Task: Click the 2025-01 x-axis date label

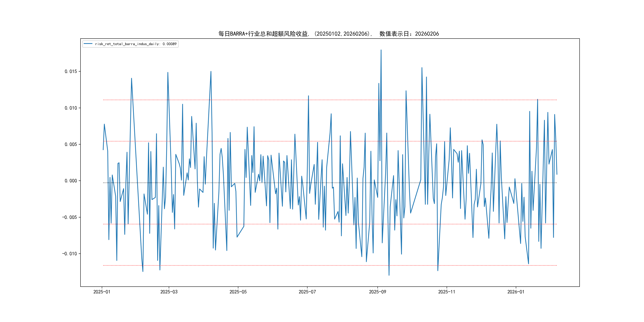Action: 102,292
